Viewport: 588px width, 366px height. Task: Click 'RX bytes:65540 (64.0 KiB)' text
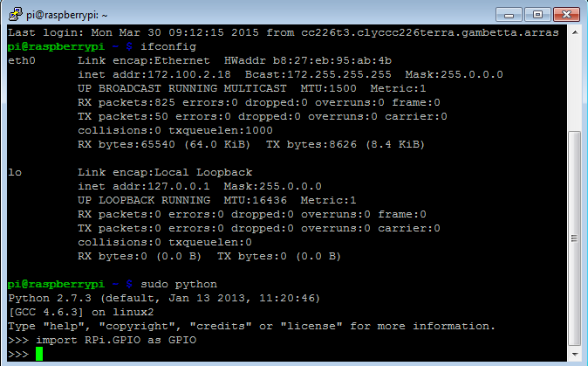[164, 144]
